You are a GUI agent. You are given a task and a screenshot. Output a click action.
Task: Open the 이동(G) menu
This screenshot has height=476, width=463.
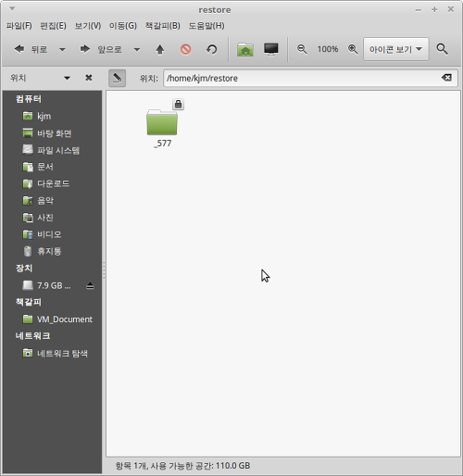click(x=123, y=26)
